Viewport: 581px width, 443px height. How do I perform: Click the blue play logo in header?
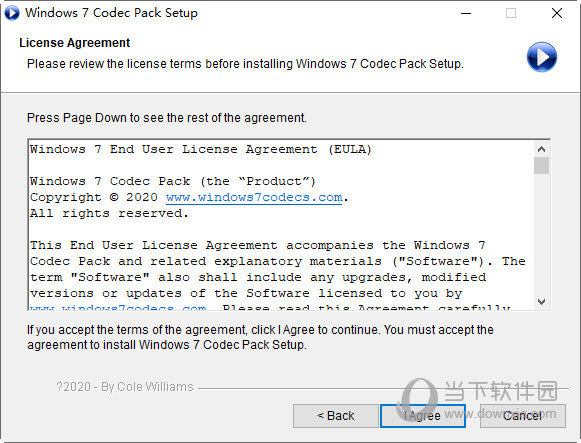click(541, 57)
